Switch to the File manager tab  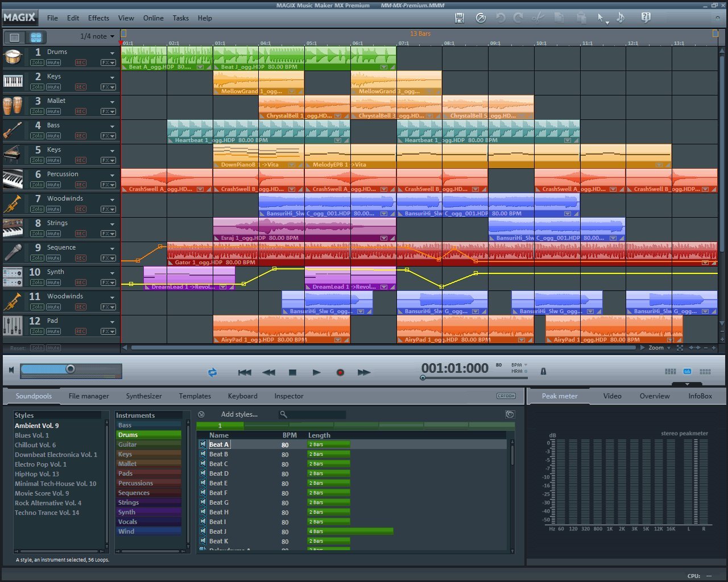(x=89, y=396)
